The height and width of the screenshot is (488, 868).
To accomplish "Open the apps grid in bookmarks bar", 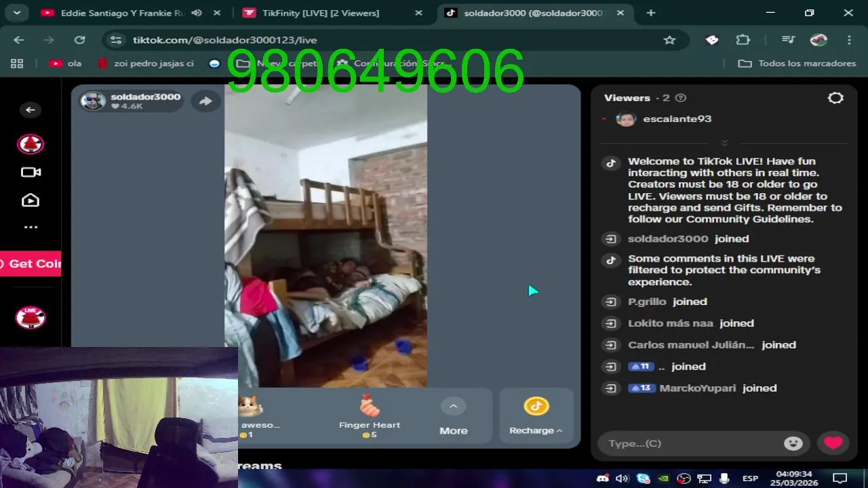I will pyautogui.click(x=17, y=63).
